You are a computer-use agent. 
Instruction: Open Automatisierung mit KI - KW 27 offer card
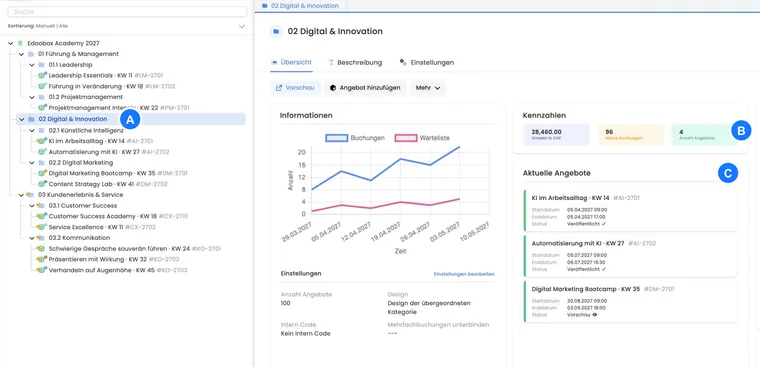pyautogui.click(x=631, y=255)
